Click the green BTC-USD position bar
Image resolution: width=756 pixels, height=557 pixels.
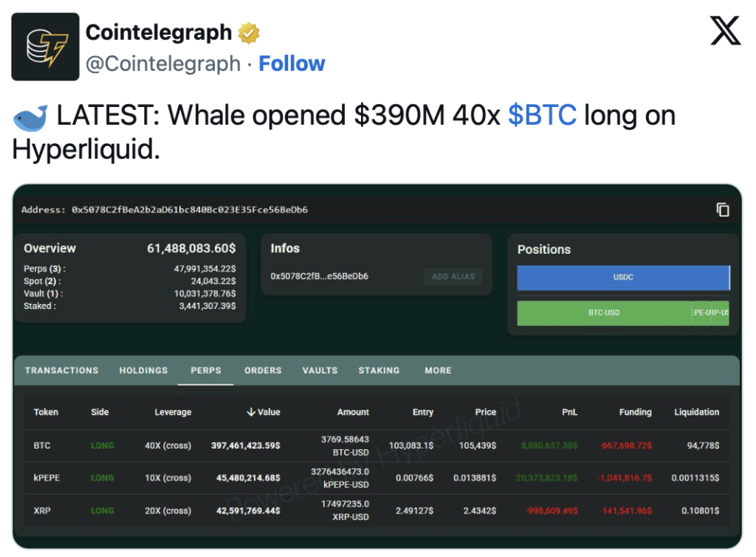point(604,313)
